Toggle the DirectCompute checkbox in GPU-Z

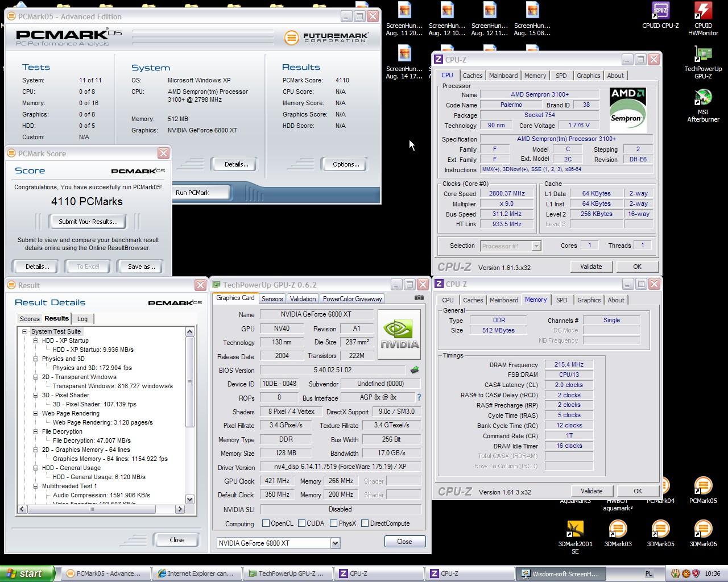click(365, 523)
